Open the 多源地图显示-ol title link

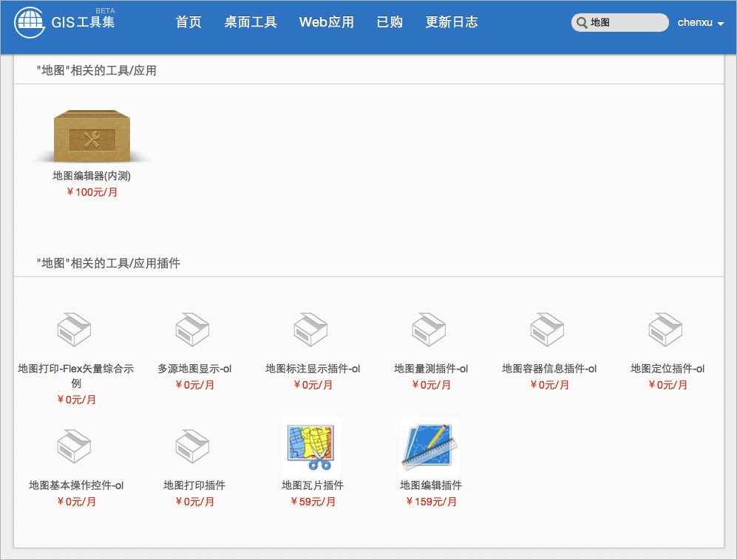[194, 369]
